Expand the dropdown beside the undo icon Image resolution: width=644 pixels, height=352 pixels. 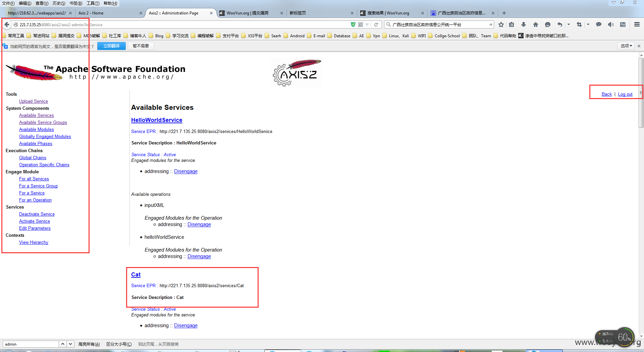pyautogui.click(x=569, y=25)
